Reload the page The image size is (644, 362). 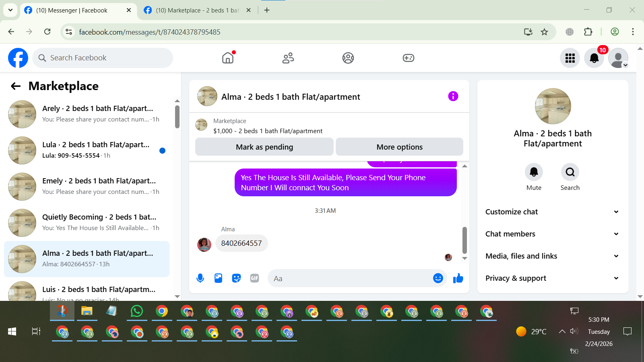pos(47,32)
